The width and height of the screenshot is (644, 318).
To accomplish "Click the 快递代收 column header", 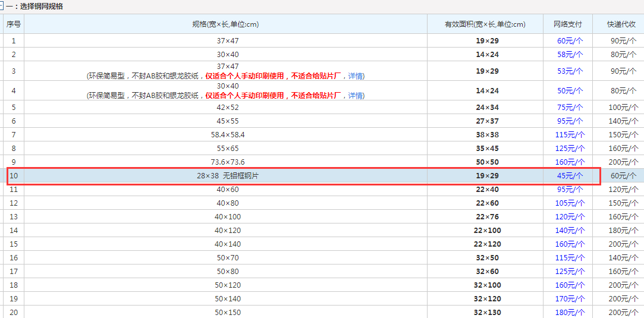I will click(621, 24).
